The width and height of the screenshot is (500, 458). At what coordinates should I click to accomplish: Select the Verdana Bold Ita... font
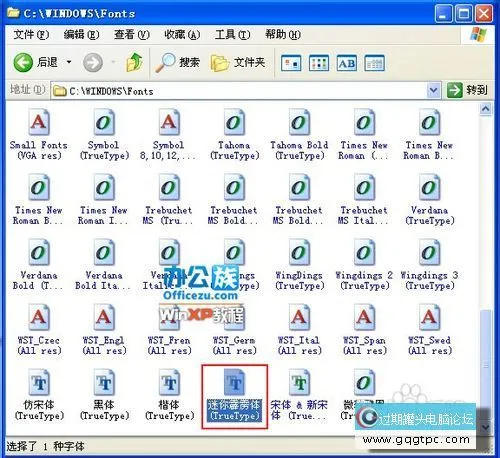(104, 265)
